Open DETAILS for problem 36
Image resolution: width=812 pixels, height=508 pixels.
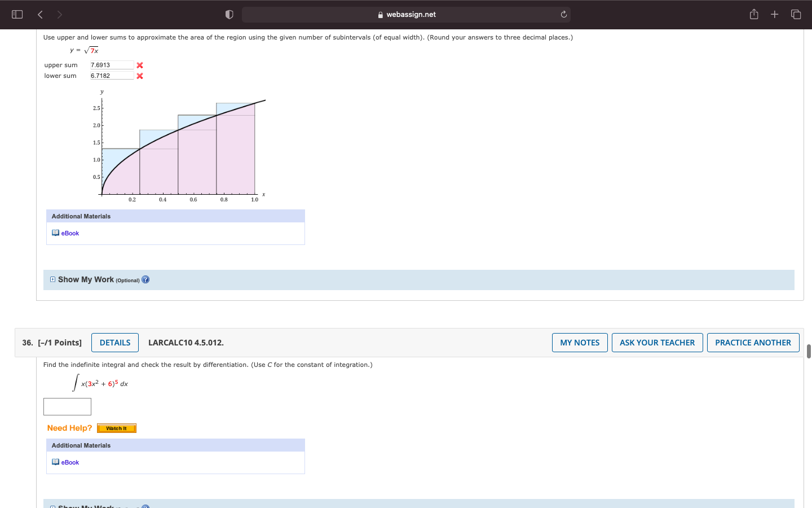pyautogui.click(x=114, y=342)
